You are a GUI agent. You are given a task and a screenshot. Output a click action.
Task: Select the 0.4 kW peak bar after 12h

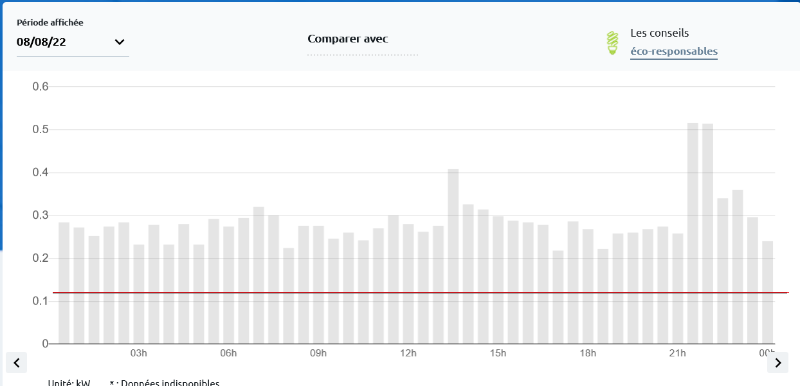pos(453,256)
